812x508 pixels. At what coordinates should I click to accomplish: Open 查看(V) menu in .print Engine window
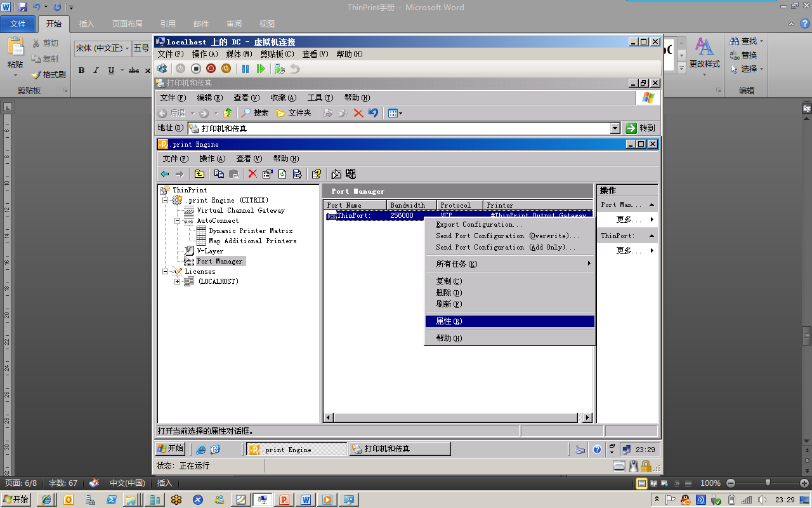[249, 159]
